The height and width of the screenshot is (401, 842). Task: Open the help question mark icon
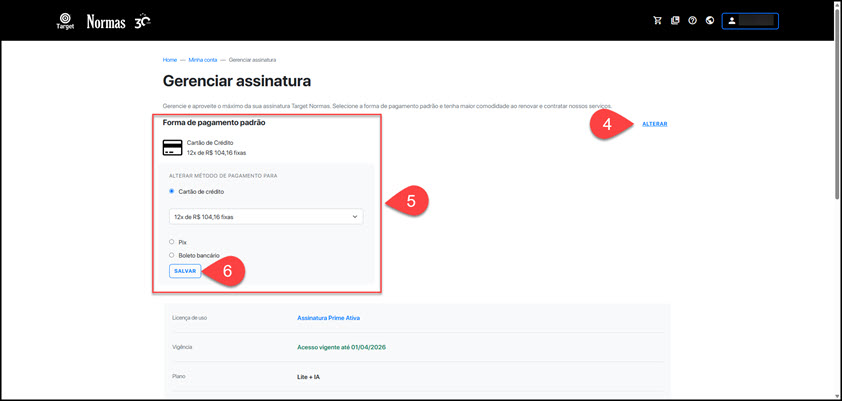click(692, 20)
